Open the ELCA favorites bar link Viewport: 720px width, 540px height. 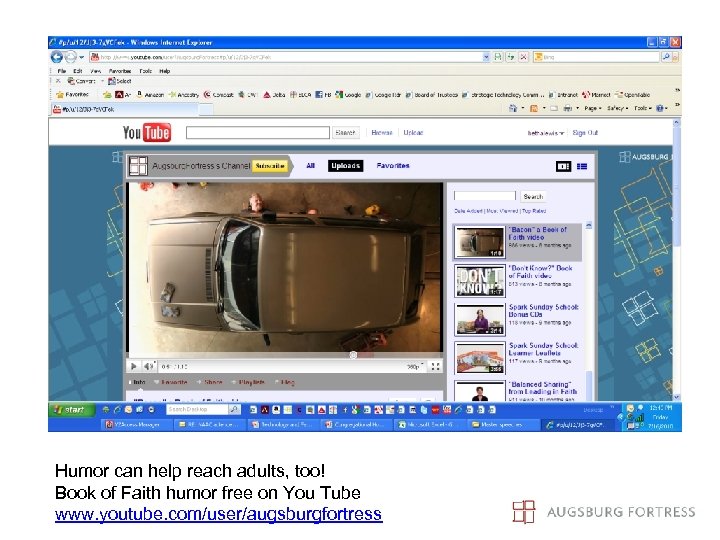click(x=300, y=95)
